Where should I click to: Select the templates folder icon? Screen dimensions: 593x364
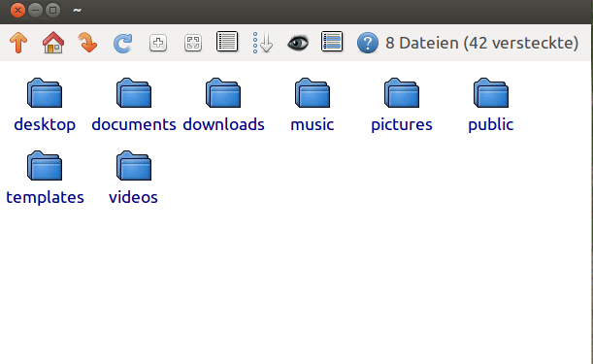45,166
